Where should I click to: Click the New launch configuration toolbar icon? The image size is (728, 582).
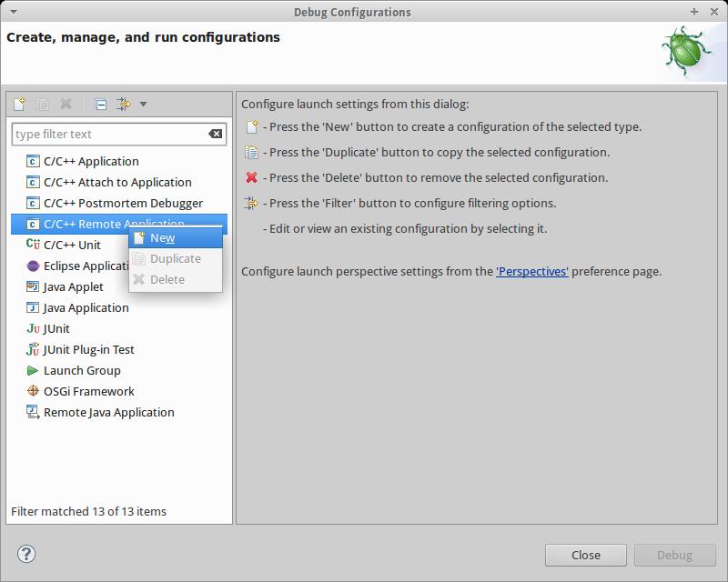20,104
